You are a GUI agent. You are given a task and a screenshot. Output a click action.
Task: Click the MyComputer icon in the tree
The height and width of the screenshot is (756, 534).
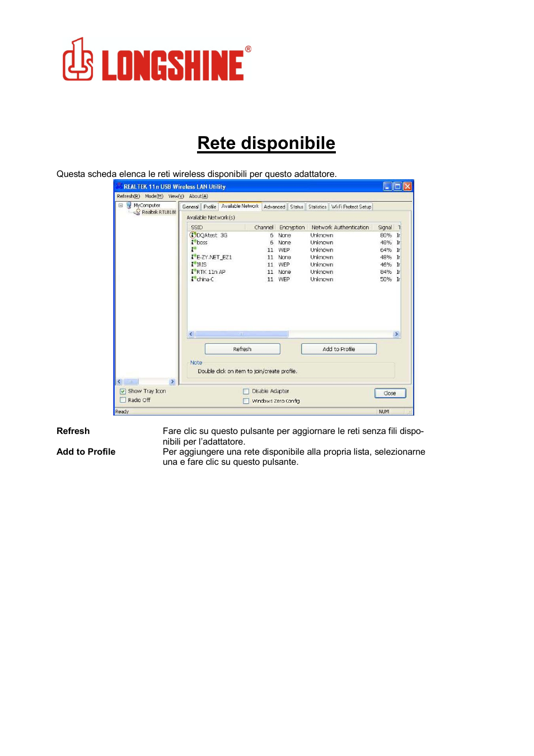point(129,206)
